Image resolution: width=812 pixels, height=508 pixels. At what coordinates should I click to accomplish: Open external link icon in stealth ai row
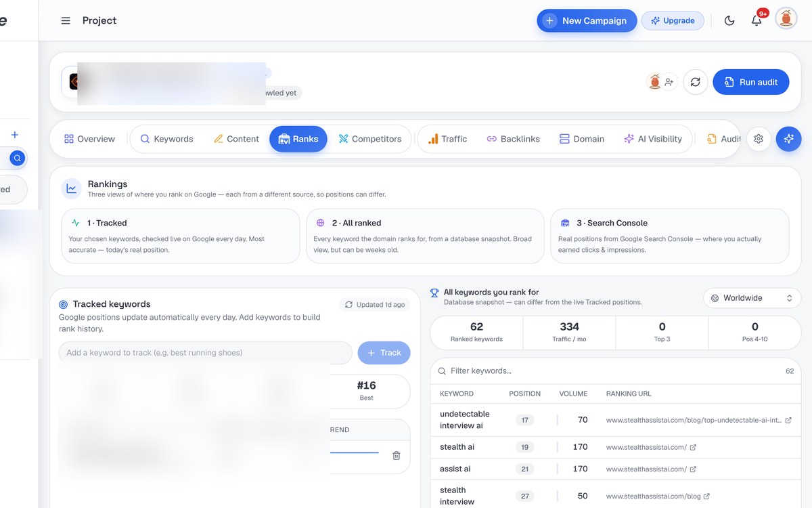tap(693, 447)
